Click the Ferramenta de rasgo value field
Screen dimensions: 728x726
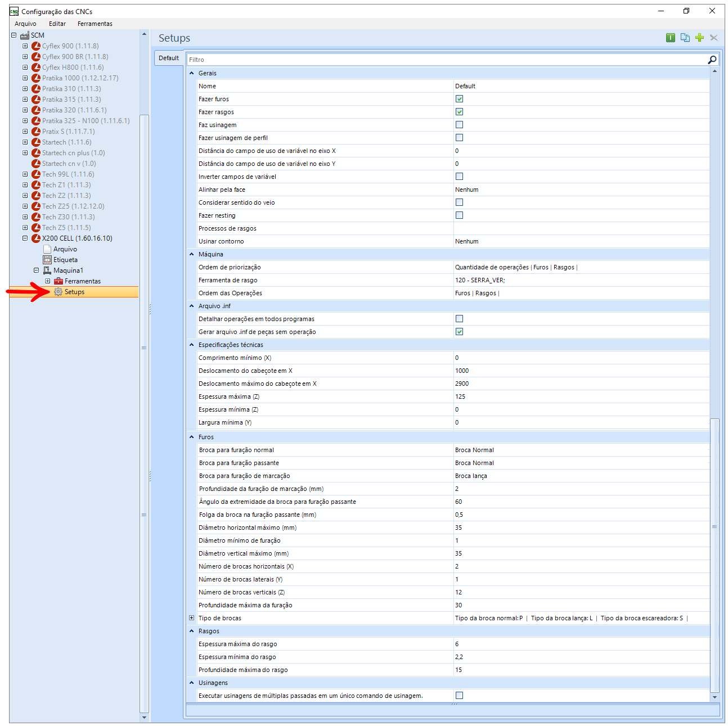point(581,280)
